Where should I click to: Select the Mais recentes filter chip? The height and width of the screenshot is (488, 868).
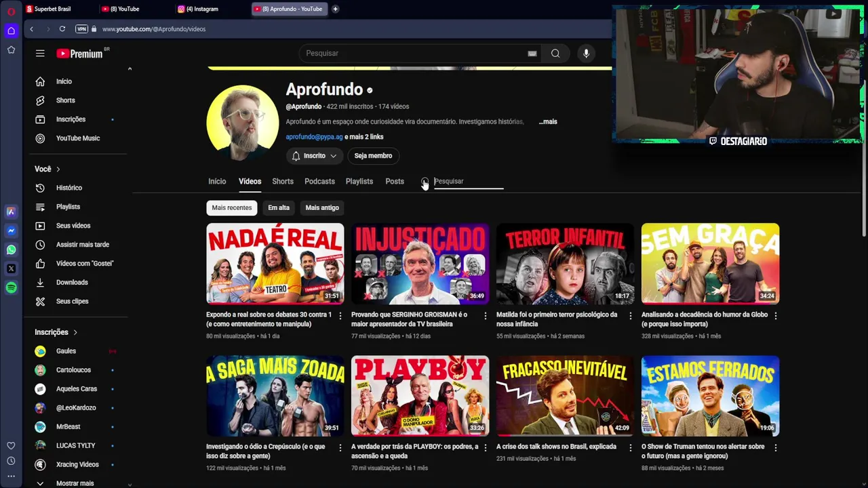coord(232,208)
